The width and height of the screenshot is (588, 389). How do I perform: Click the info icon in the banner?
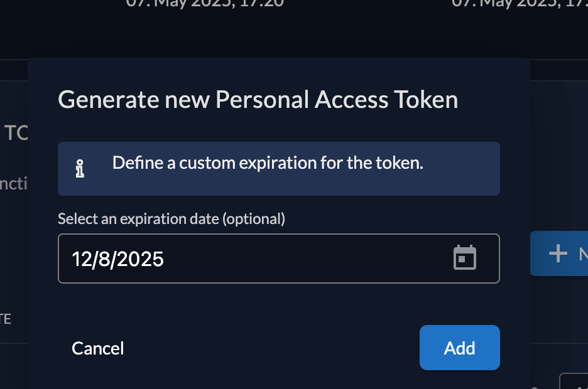[80, 169]
